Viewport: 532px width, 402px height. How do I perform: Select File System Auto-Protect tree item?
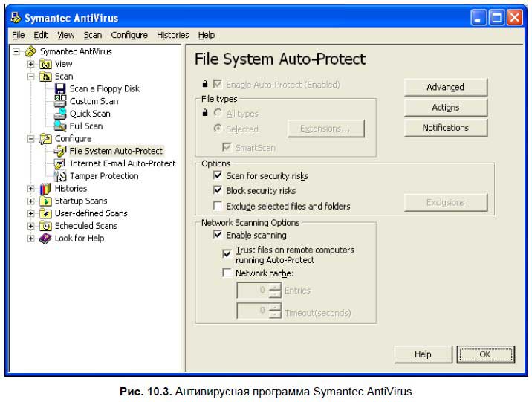116,151
